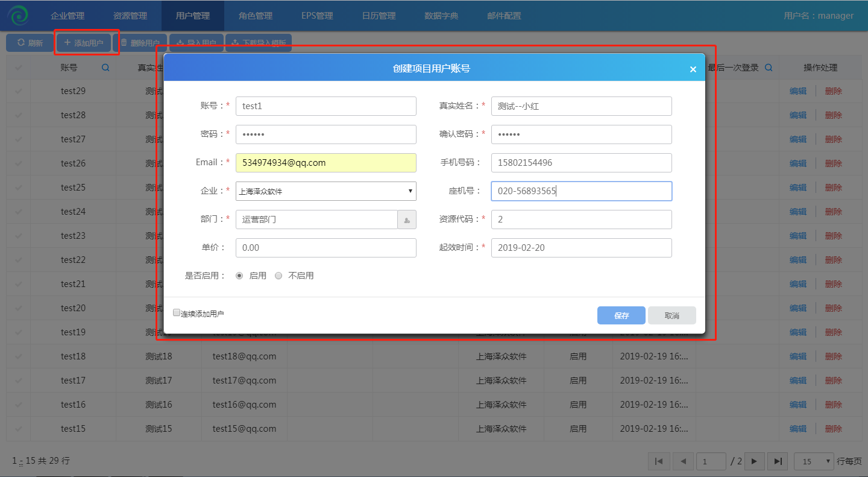Open the 数据字典 menu tab
868x477 pixels.
click(441, 16)
